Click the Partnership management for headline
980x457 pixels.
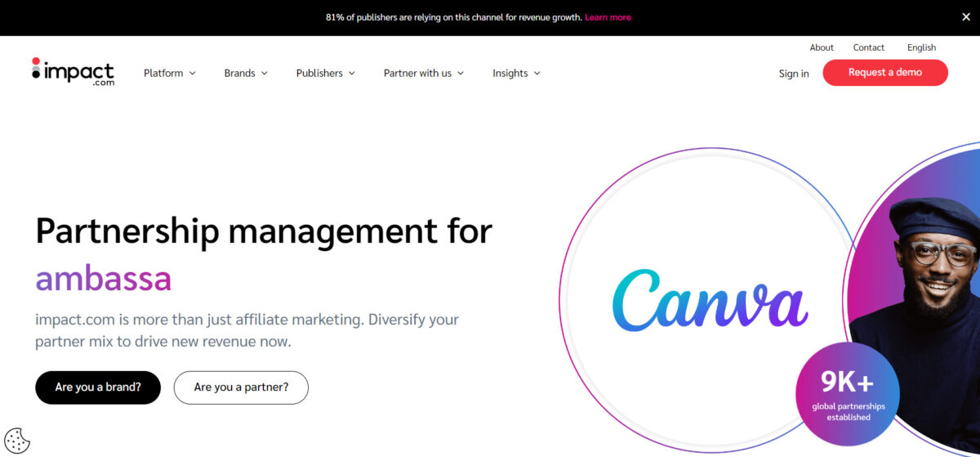pyautogui.click(x=264, y=231)
